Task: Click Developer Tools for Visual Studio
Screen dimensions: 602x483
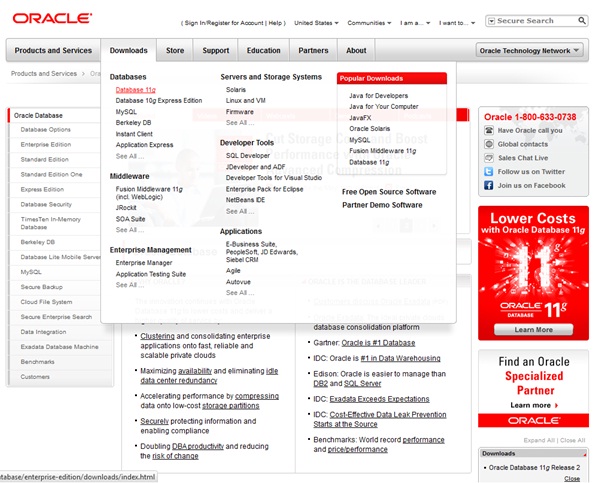Action: [274, 178]
